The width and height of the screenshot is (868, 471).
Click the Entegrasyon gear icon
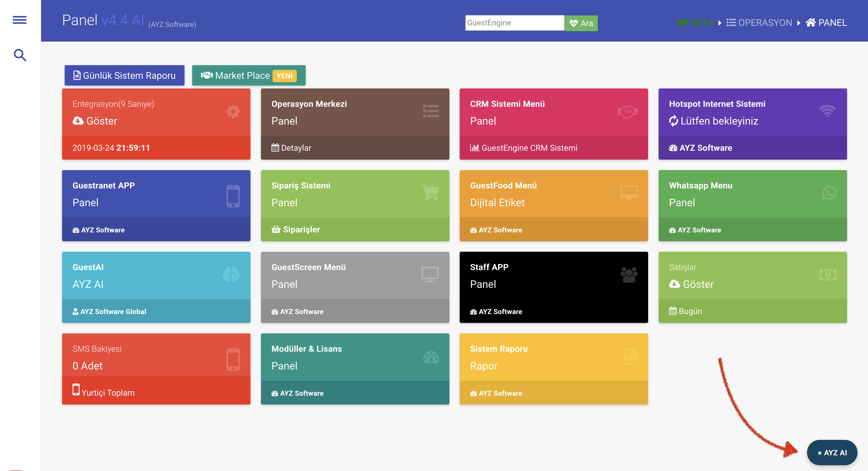(x=233, y=111)
